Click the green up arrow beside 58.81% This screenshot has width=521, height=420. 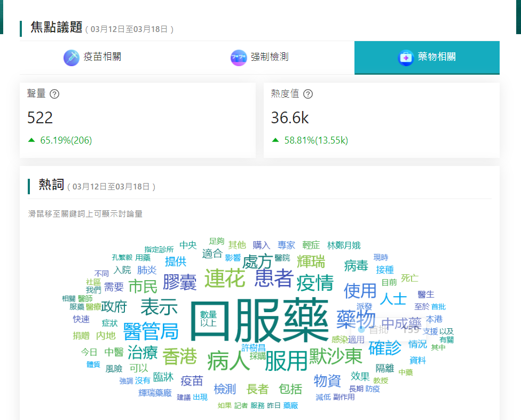click(275, 140)
